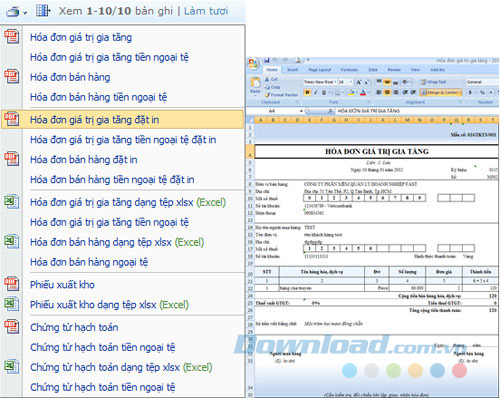Switch to the Data ribbon tab
Viewport: 500px width, 398px height.
pyautogui.click(x=373, y=70)
